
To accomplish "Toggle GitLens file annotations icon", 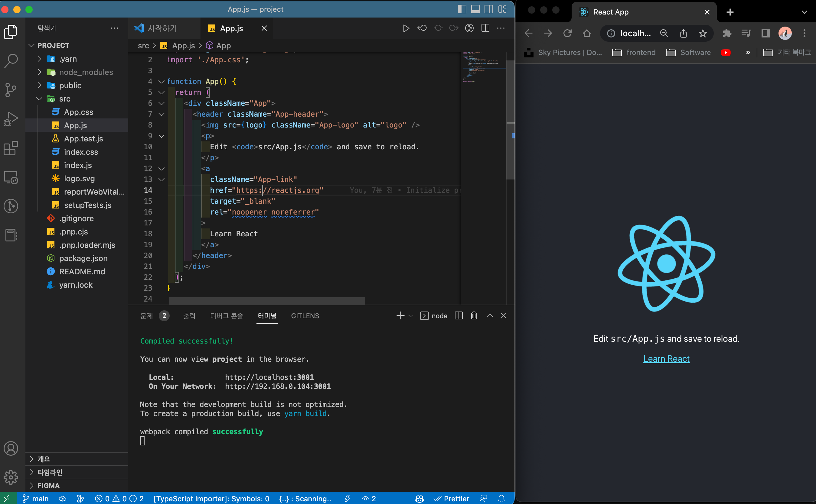I will pyautogui.click(x=469, y=28).
